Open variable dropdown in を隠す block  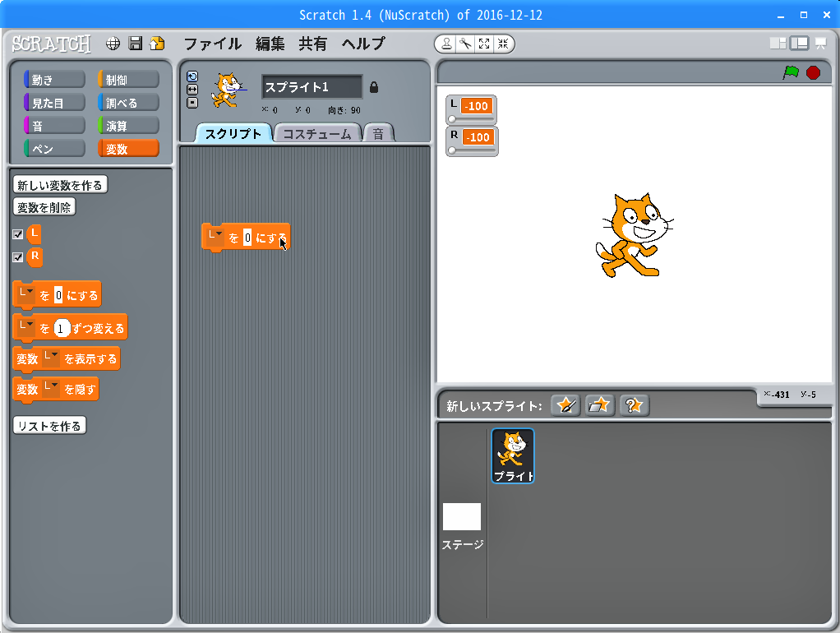click(x=51, y=389)
